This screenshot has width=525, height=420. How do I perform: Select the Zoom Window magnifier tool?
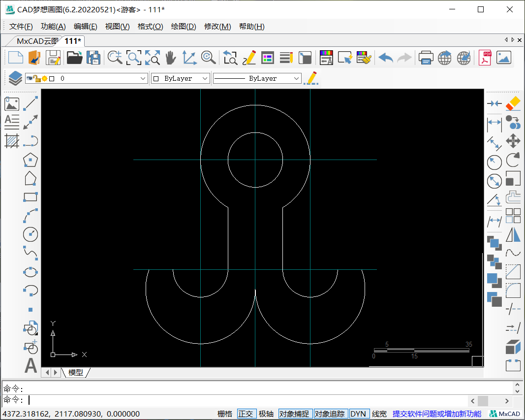click(134, 58)
